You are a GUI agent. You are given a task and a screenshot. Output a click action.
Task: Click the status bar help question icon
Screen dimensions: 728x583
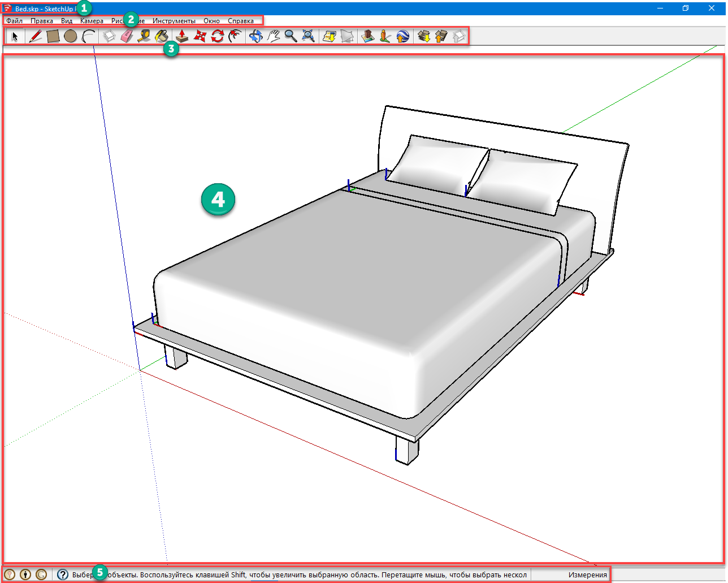pyautogui.click(x=63, y=575)
